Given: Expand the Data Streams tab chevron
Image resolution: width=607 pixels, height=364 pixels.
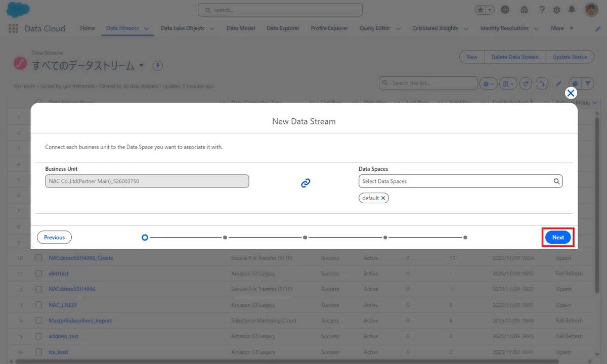Looking at the screenshot, I should (x=147, y=29).
